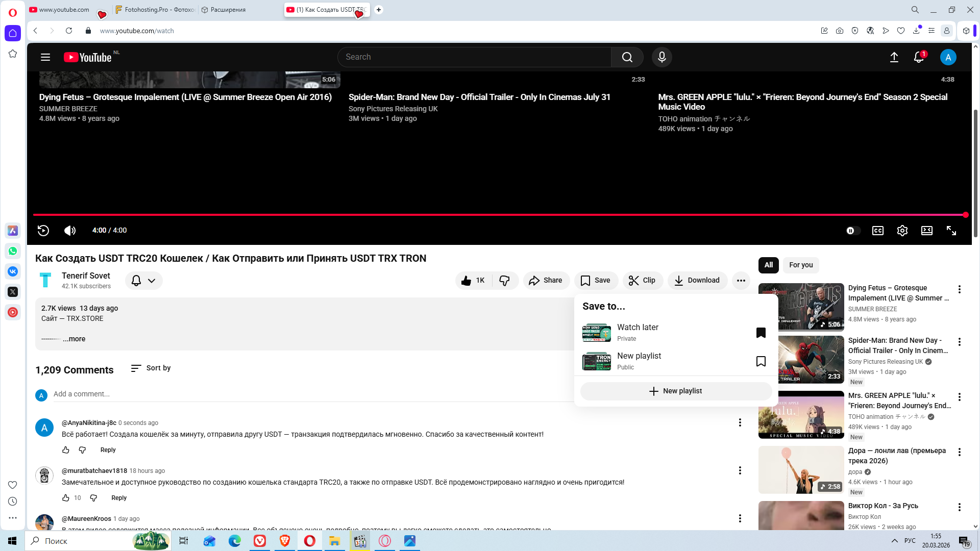Create playlist with New playlist button
The image size is (980, 551).
coord(675,391)
